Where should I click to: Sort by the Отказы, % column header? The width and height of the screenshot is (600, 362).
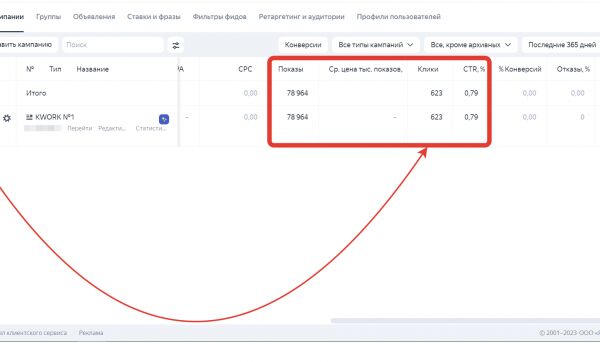(573, 69)
